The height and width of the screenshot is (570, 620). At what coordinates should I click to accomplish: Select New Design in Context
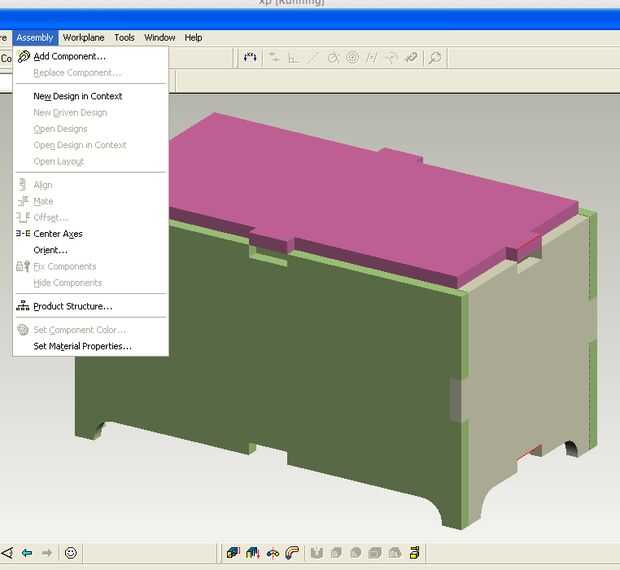pos(91,96)
